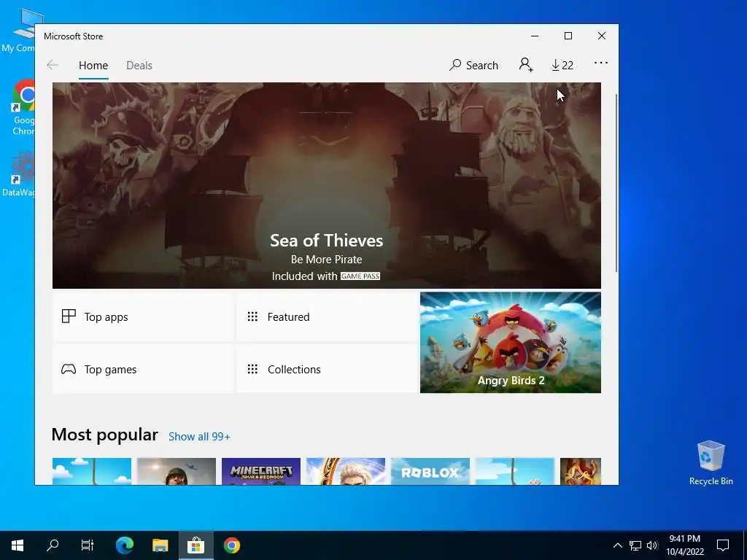Open the Featured tile
Image resolution: width=747 pixels, height=560 pixels.
point(326,316)
